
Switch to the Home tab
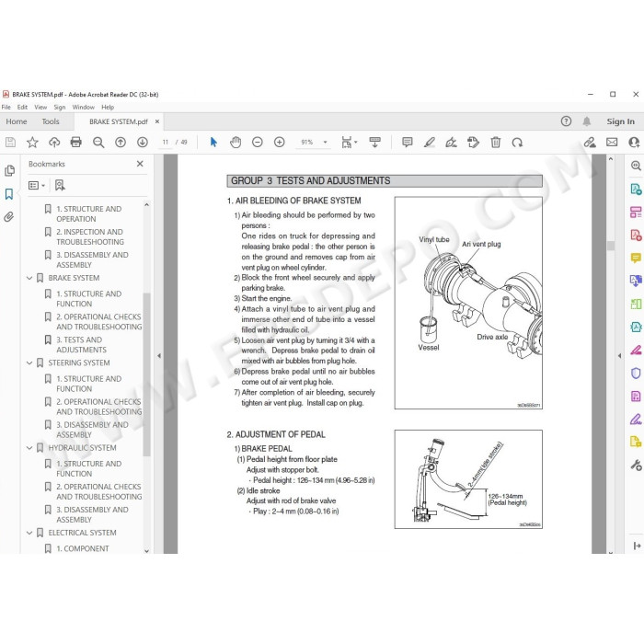tap(17, 121)
